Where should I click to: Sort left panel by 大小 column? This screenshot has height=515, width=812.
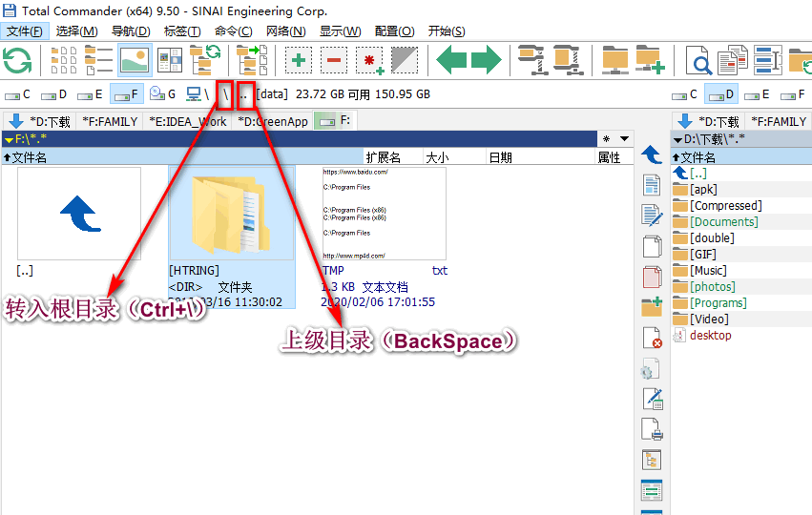click(455, 157)
